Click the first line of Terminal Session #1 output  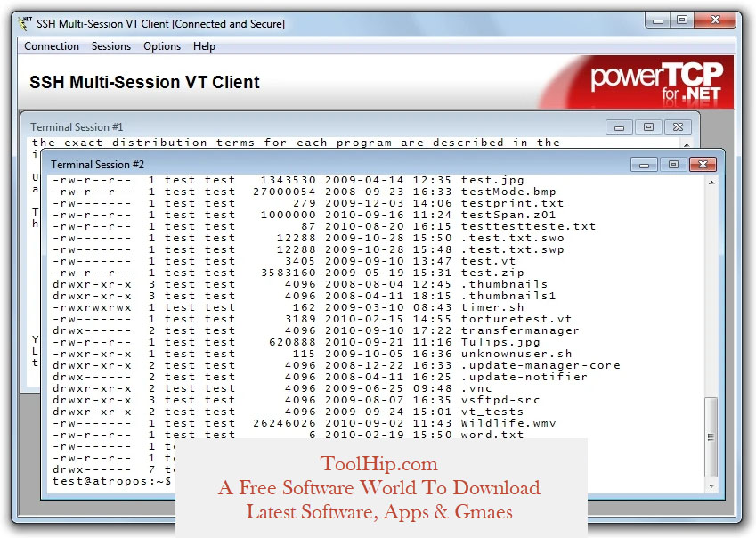pos(296,143)
